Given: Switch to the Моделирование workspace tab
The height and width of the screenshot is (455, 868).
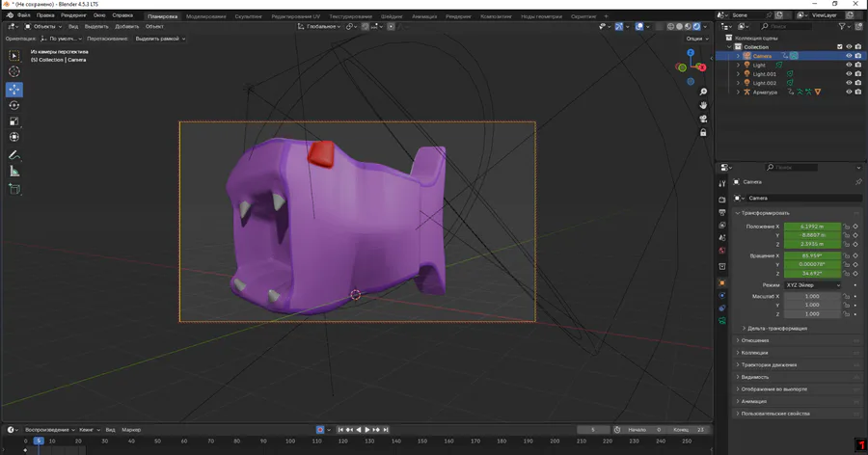Looking at the screenshot, I should 206,16.
